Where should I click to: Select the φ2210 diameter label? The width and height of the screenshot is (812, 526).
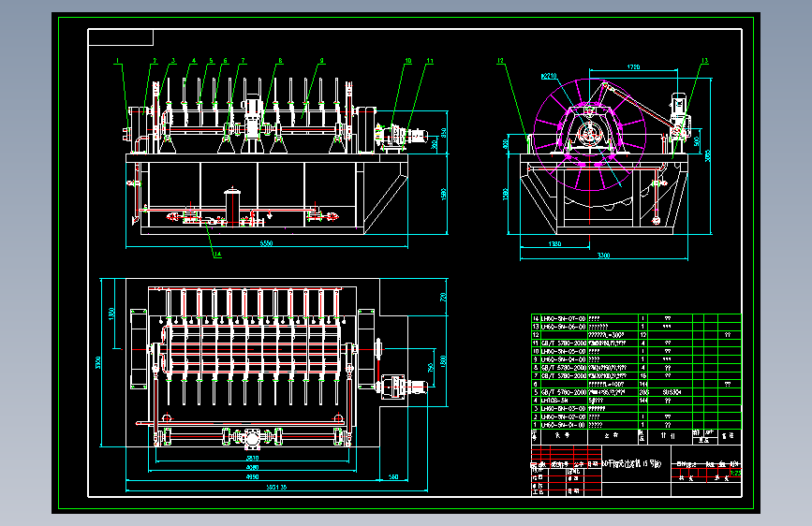(549, 76)
